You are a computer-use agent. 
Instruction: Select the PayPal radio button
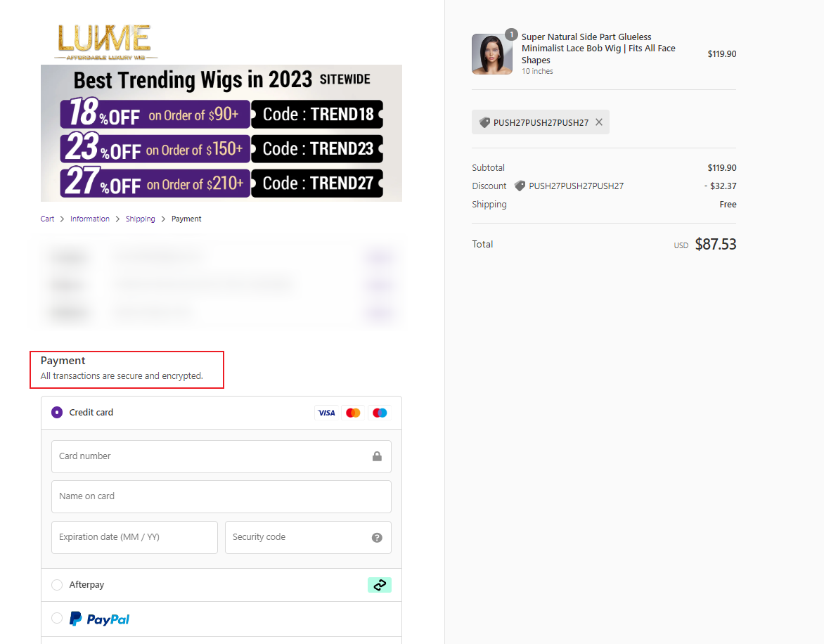tap(57, 618)
